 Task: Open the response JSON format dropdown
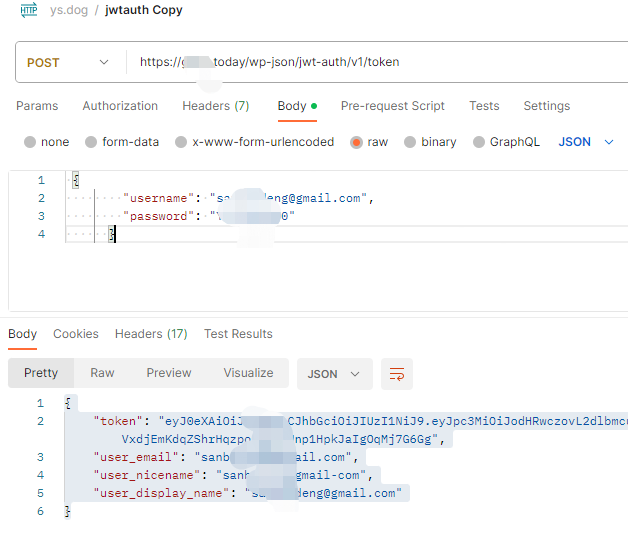pos(334,374)
